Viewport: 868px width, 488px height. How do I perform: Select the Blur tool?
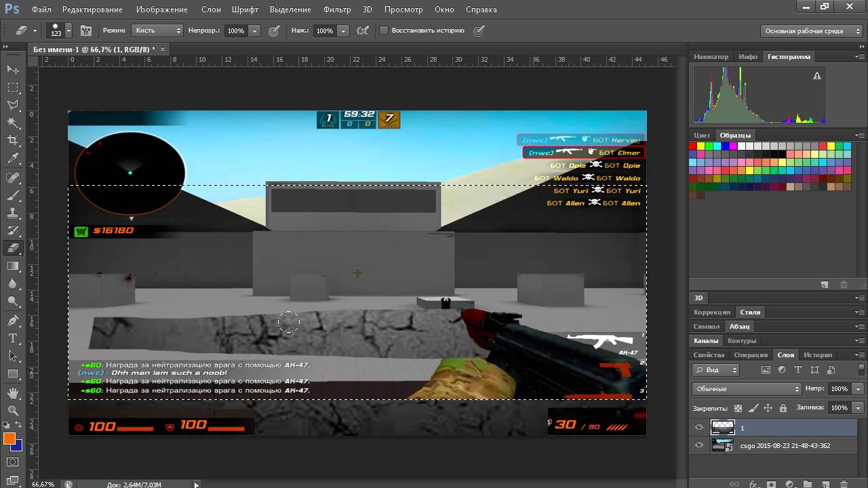[x=13, y=284]
